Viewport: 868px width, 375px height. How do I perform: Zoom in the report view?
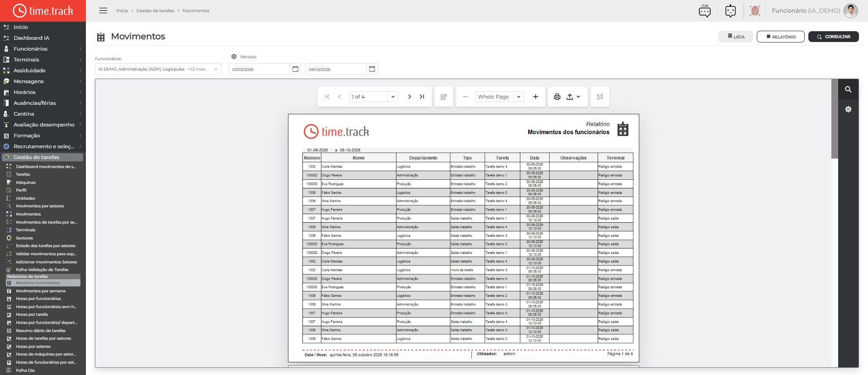point(536,97)
